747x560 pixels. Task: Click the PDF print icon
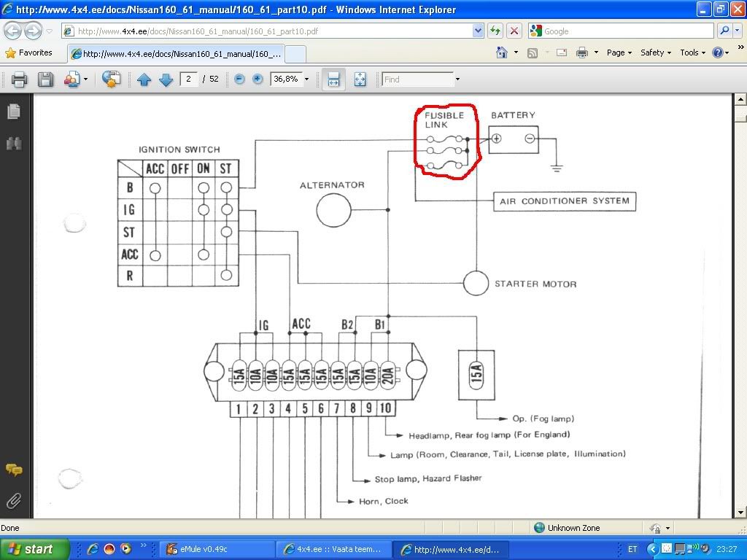click(19, 79)
